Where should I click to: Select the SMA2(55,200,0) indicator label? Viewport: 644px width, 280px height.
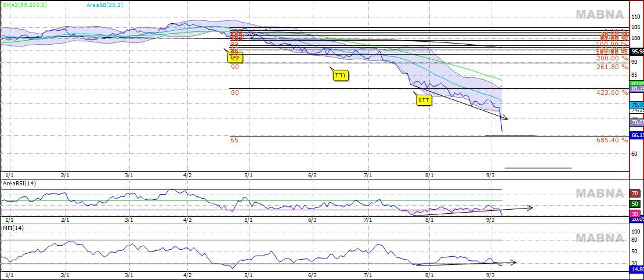[24, 5]
